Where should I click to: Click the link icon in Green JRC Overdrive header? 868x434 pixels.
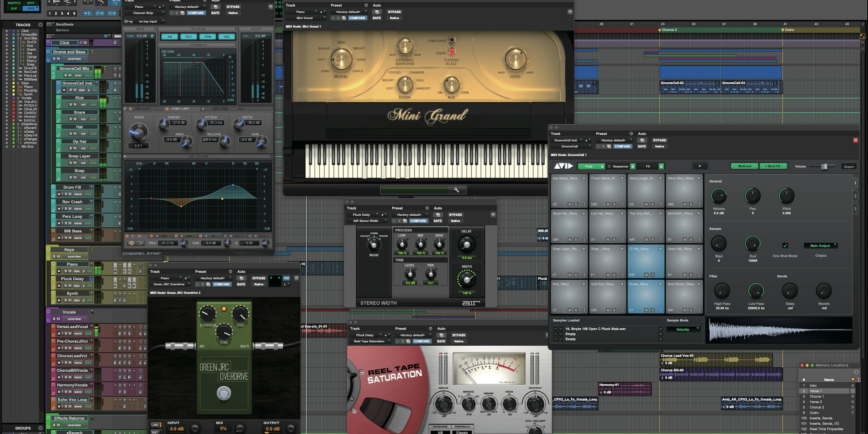point(286,278)
